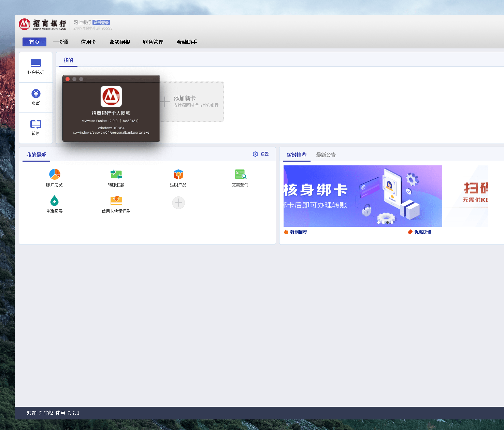Open 账户总览 pie chart in favorites
This screenshot has width=504, height=430.
point(55,174)
